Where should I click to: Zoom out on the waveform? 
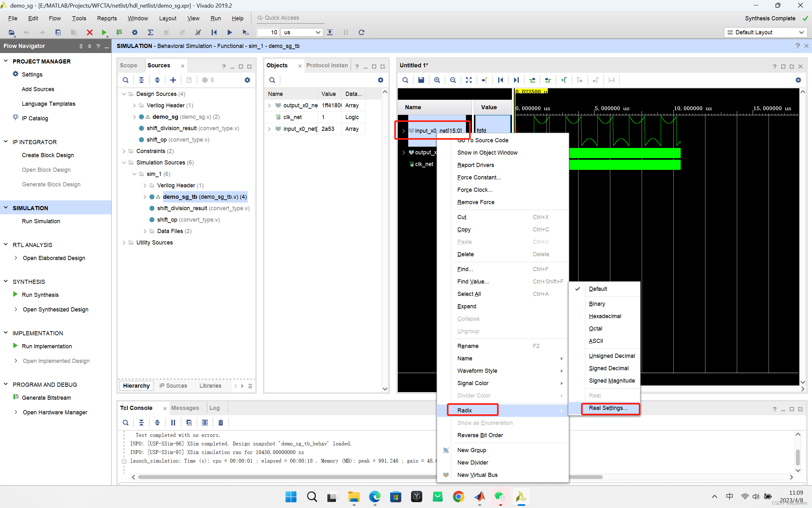click(x=453, y=80)
